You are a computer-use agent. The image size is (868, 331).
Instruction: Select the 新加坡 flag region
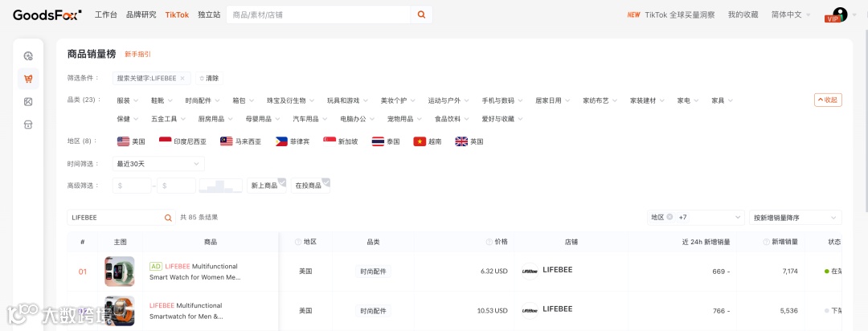coord(341,141)
